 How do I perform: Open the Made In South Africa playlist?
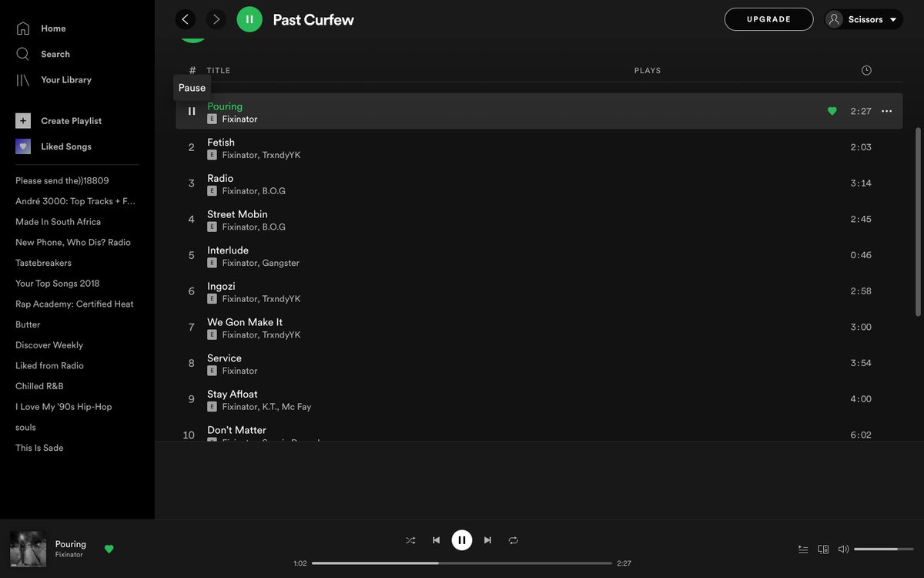58,222
